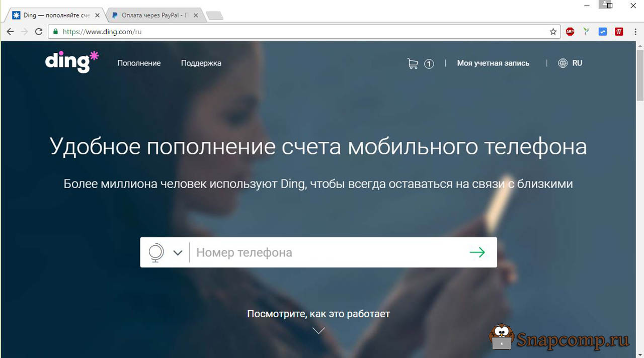Click the globe language icon
Screen dimensions: 644x358
point(563,63)
